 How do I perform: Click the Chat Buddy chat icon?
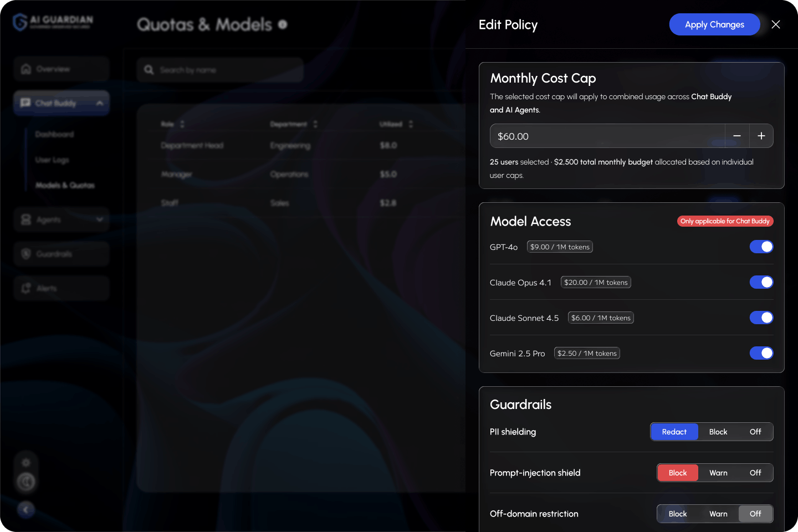pyautogui.click(x=25, y=103)
